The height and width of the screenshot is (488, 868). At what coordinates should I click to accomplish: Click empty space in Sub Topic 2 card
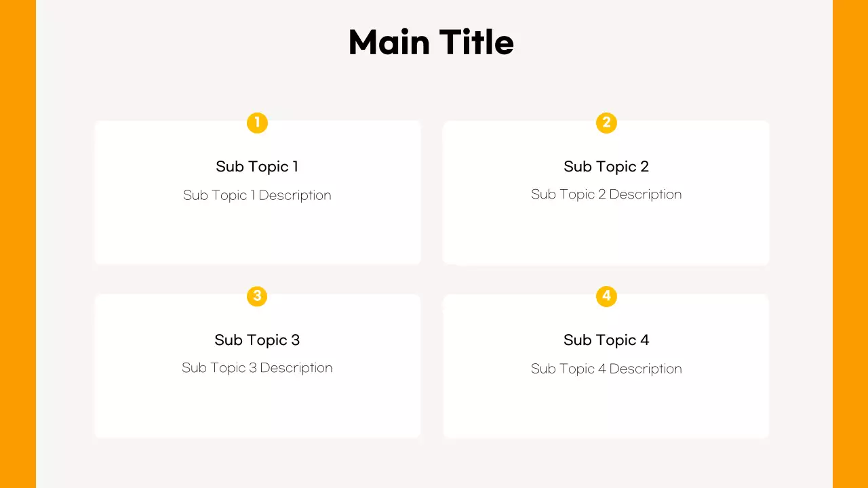click(606, 234)
